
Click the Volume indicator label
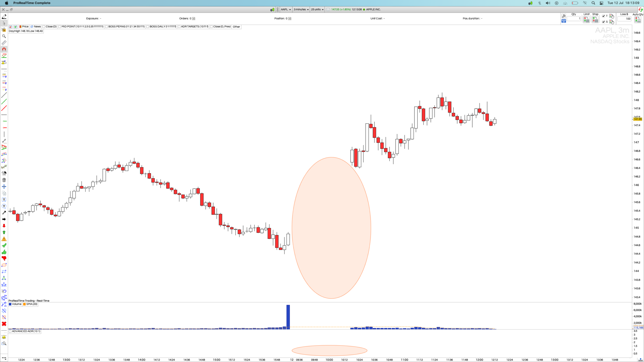(x=16, y=304)
